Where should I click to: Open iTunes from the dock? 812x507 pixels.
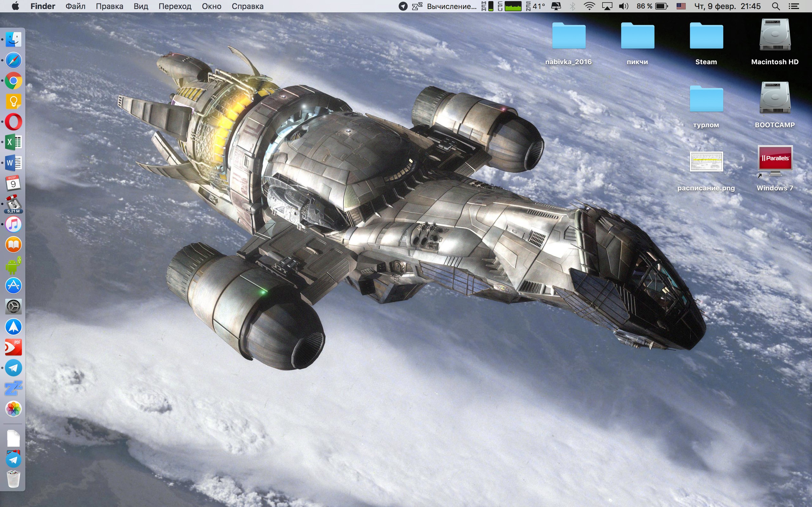(x=13, y=224)
